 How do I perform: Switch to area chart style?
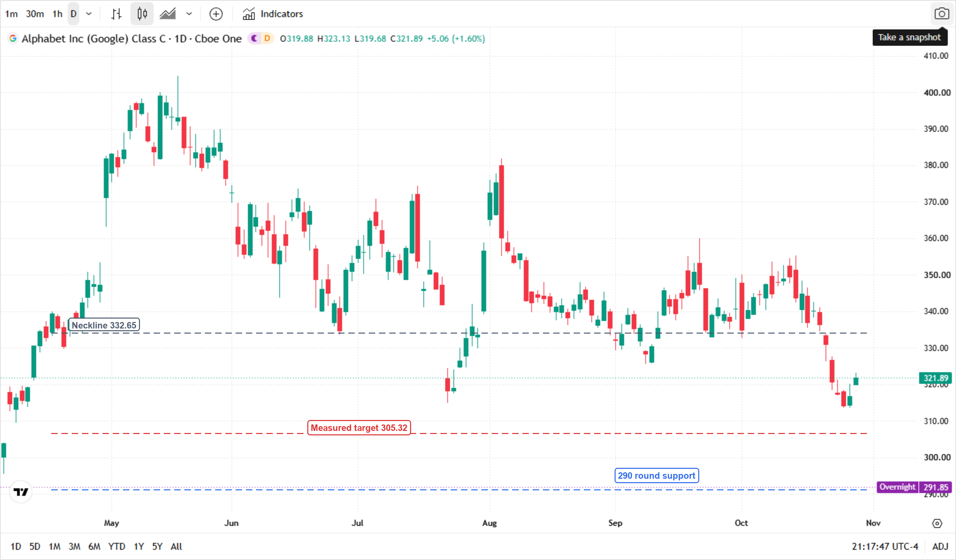click(x=168, y=14)
